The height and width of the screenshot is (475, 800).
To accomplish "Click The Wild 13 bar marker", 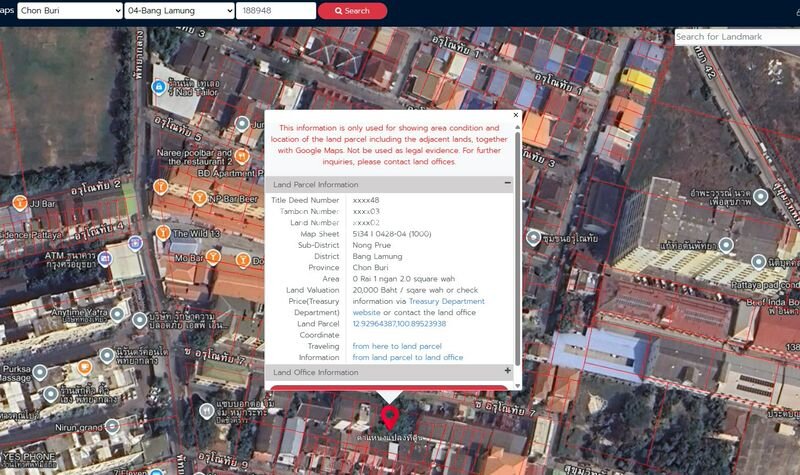I will point(163,233).
